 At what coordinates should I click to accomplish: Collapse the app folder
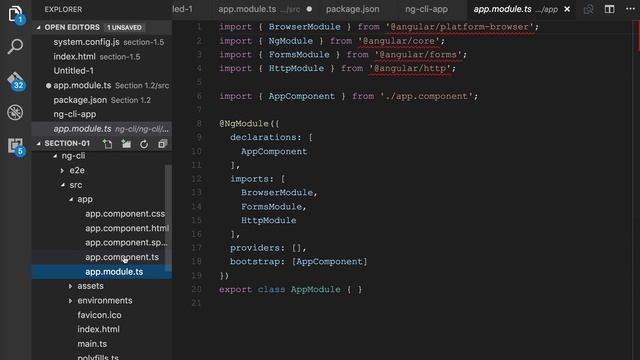click(x=71, y=199)
